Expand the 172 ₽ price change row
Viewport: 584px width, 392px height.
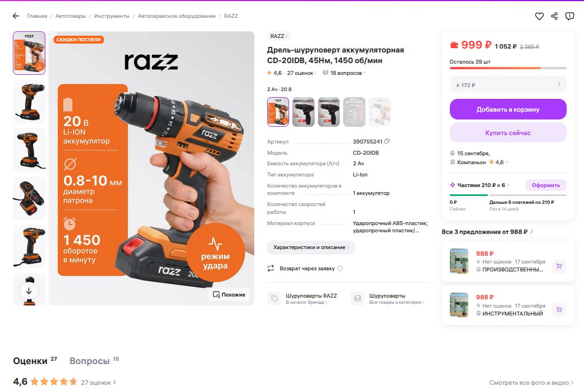click(508, 85)
